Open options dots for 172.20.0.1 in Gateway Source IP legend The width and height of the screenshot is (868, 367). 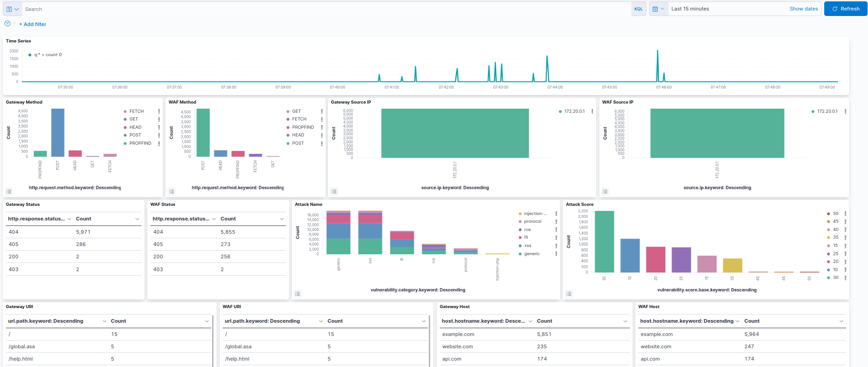coord(592,111)
